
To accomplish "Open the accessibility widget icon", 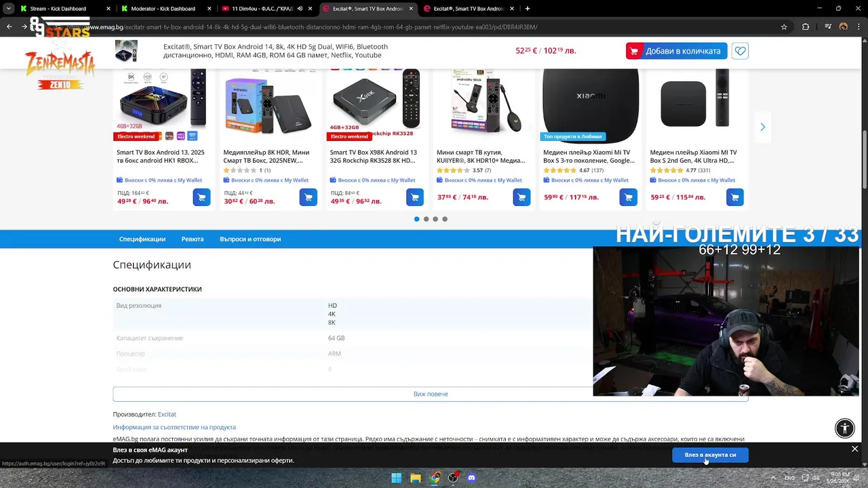I will (x=845, y=428).
